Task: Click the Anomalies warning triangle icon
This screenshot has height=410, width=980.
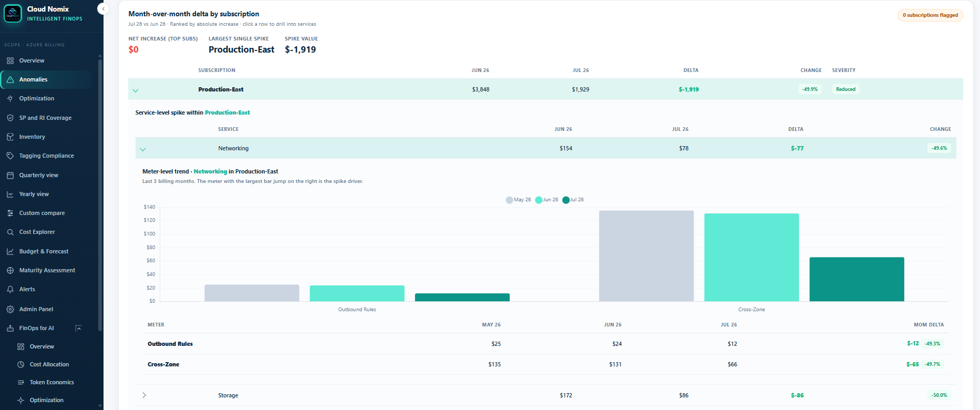Action: click(x=10, y=79)
